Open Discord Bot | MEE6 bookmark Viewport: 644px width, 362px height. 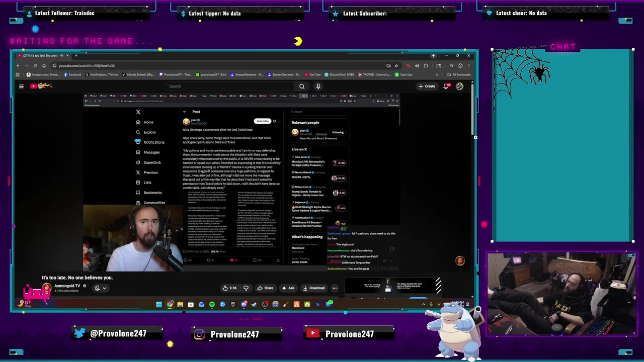[340, 74]
